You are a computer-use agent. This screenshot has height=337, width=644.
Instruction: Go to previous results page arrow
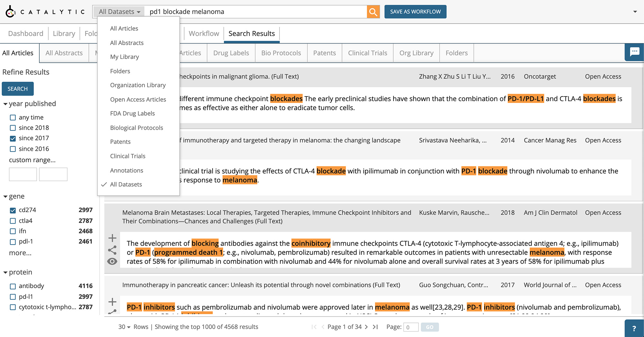pos(323,327)
